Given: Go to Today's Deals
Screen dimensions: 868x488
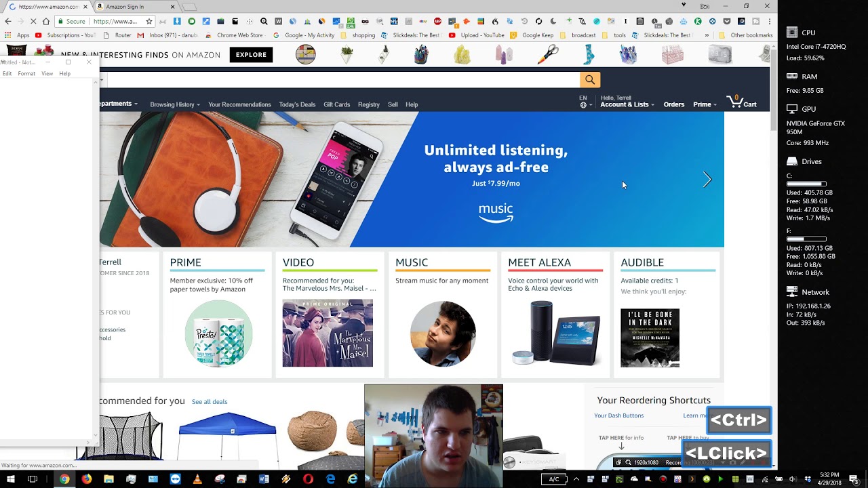Looking at the screenshot, I should pos(297,104).
